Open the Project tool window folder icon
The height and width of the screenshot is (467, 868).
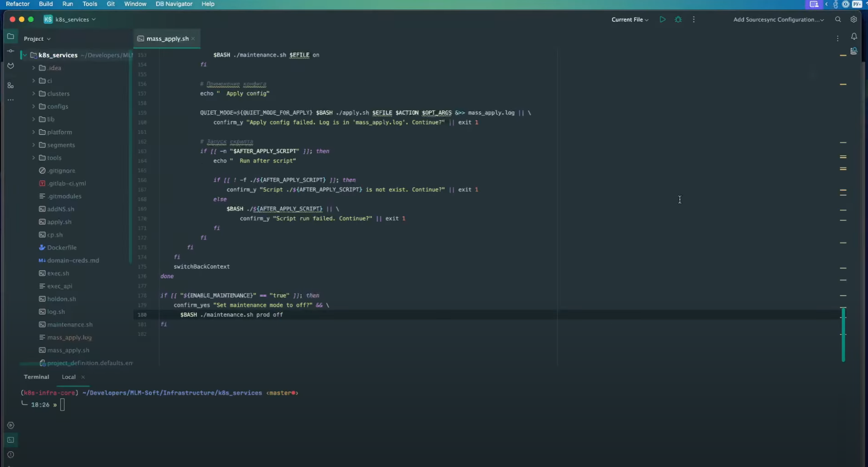(11, 36)
